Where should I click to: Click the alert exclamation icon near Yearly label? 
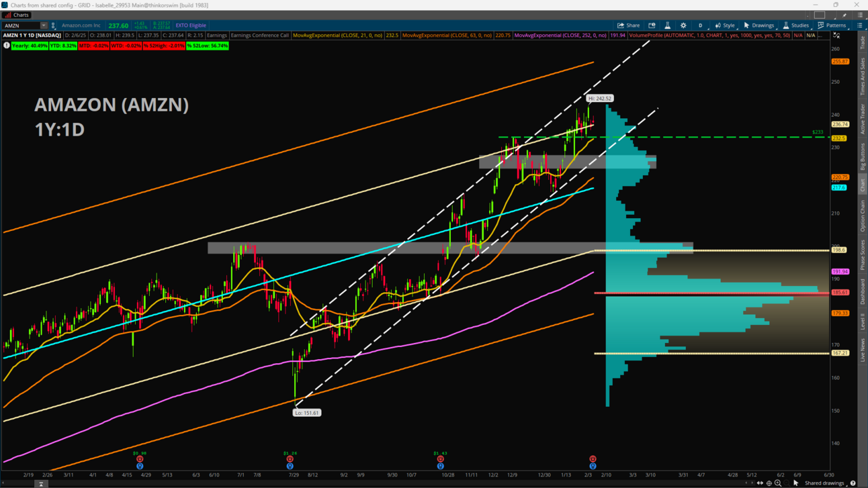click(7, 46)
